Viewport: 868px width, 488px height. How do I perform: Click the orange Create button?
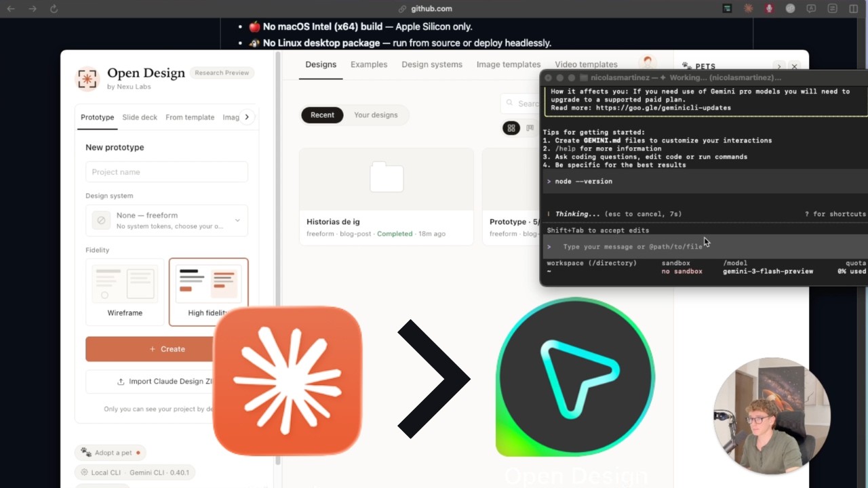pos(167,349)
